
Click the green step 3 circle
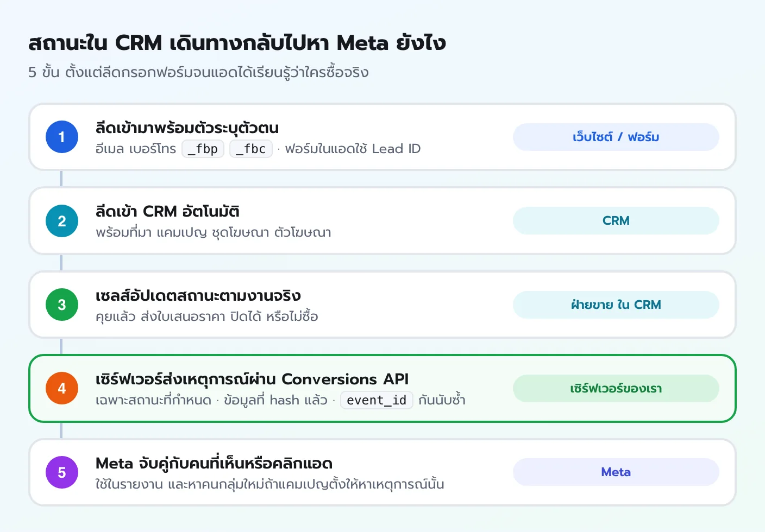62,305
